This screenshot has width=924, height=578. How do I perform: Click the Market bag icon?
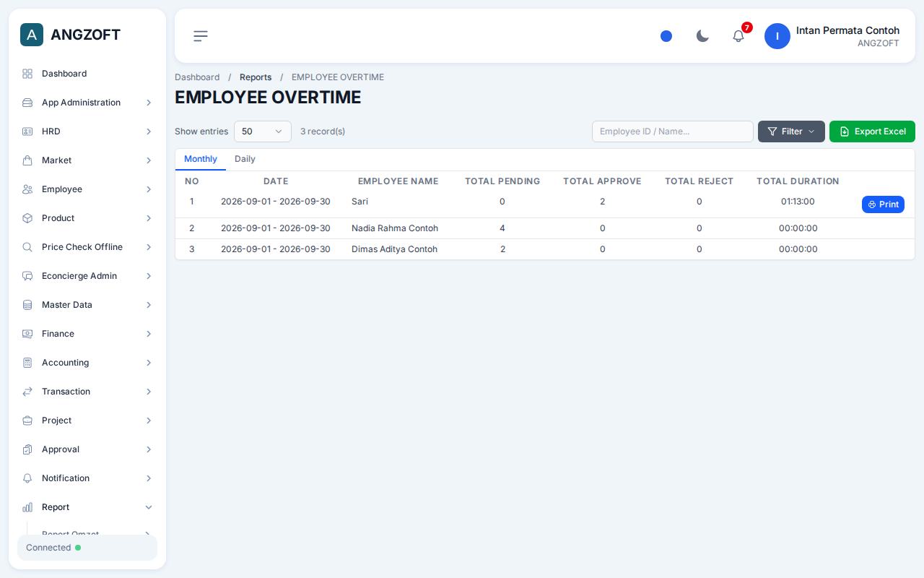click(27, 160)
